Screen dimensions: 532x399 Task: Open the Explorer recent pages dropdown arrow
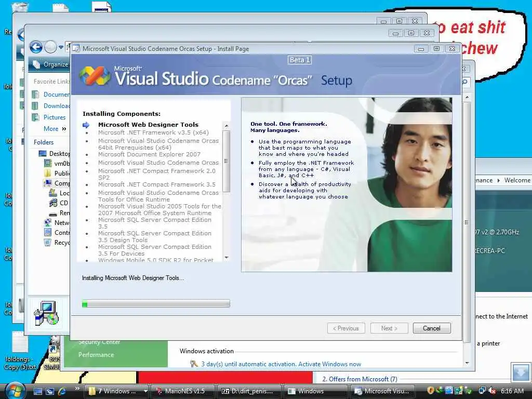(x=61, y=47)
